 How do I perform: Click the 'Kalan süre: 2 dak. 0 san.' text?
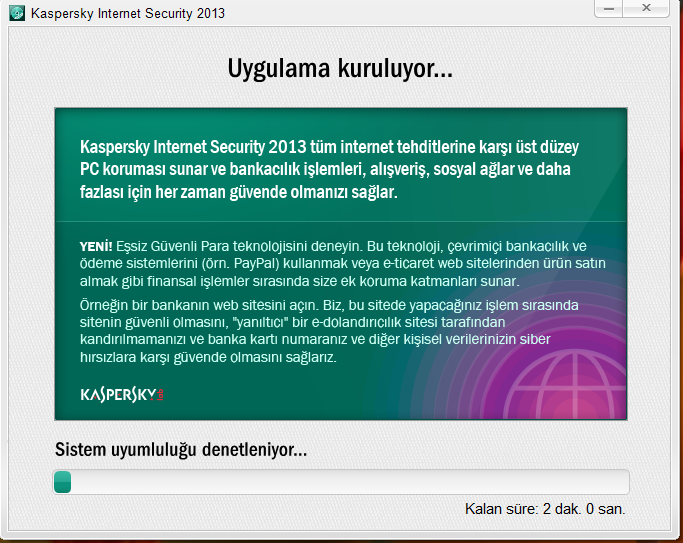click(545, 509)
